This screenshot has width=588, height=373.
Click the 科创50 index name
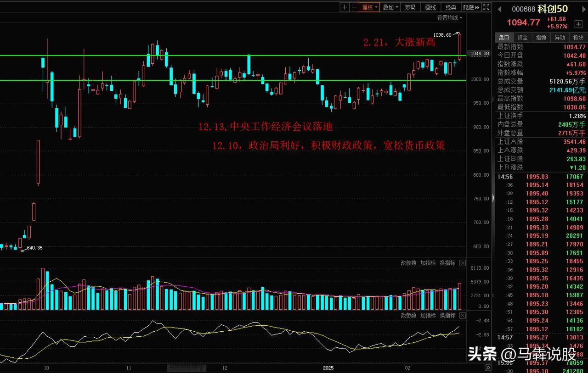click(553, 9)
